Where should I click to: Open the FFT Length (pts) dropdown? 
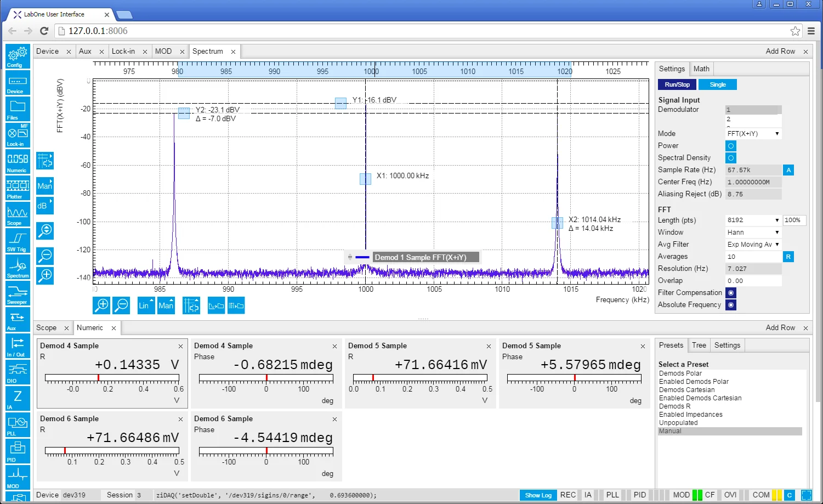[753, 220]
